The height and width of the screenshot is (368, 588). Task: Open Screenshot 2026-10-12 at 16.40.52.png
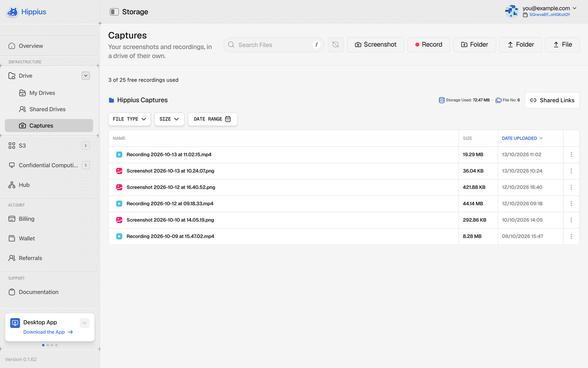pyautogui.click(x=171, y=187)
